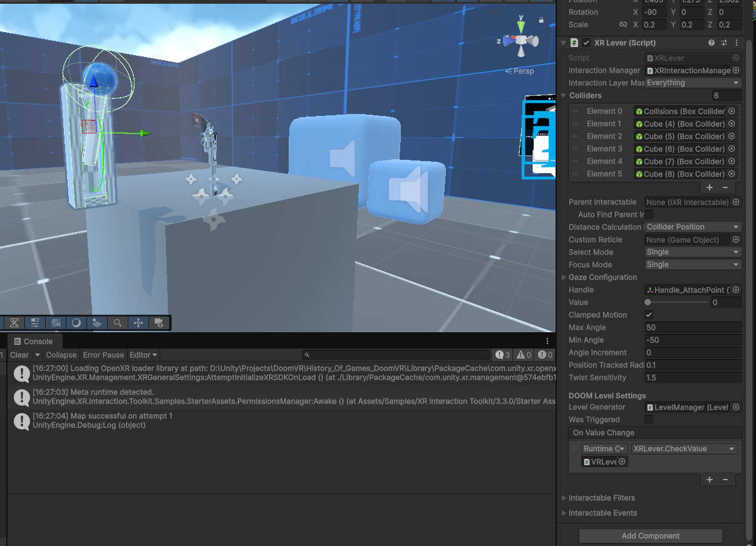Viewport: 756px width, 546px height.
Task: Toggle info messages count filter in Console
Action: [503, 355]
